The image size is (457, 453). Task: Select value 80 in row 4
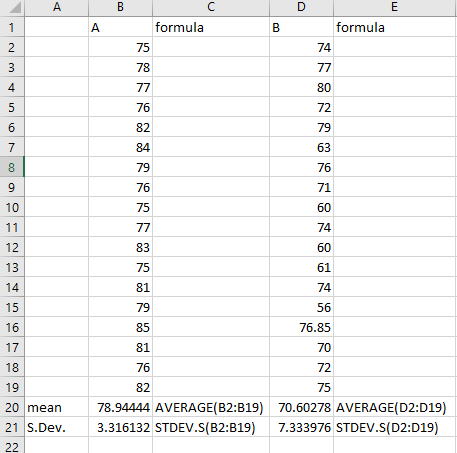301,87
